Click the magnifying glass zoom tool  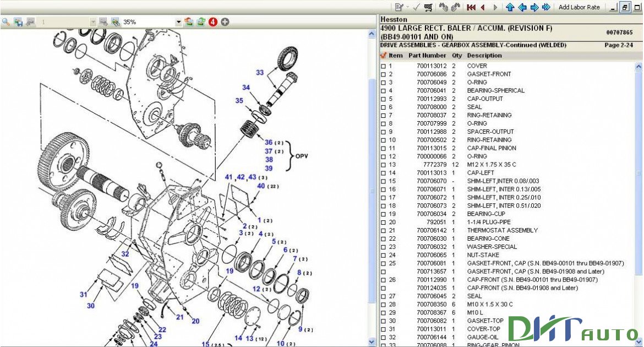pos(6,22)
